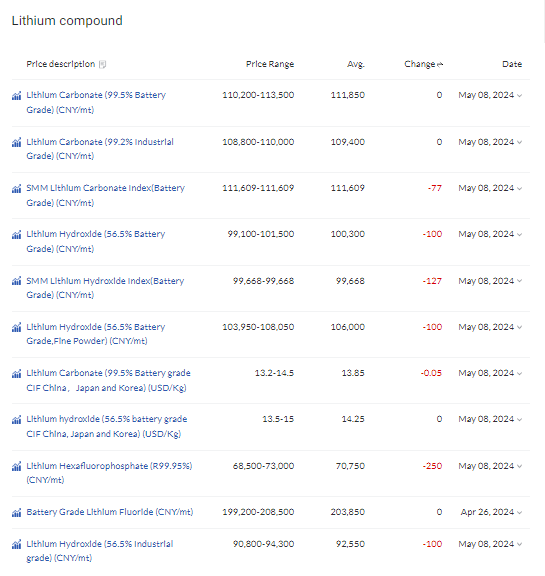Open Lithium Hydroxide (56.5% Battery Grade) (CNY/mt) link

95,241
